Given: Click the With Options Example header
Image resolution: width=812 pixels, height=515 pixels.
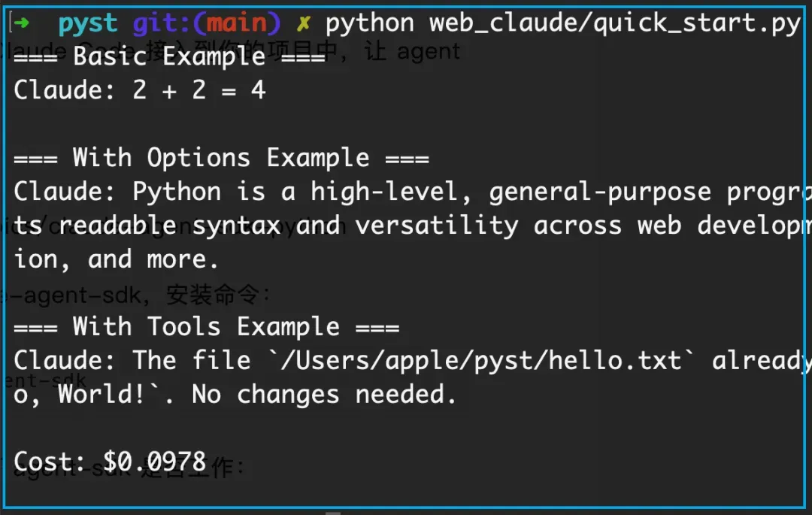Looking at the screenshot, I should pos(221,158).
